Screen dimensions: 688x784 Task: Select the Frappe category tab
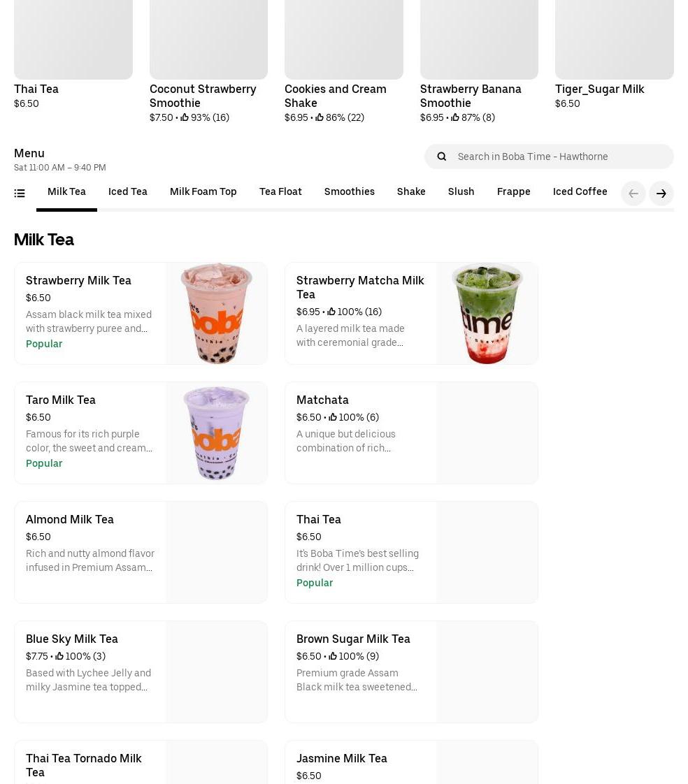[513, 191]
